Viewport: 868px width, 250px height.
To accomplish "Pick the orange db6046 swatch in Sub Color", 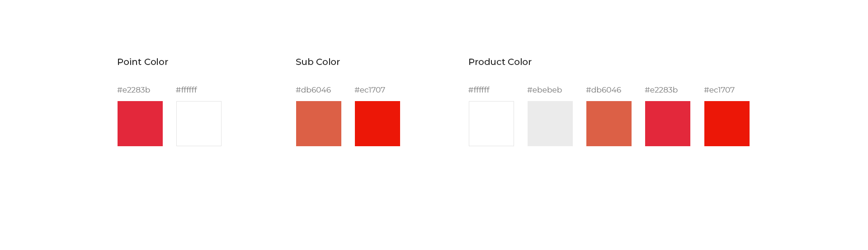I will point(319,124).
